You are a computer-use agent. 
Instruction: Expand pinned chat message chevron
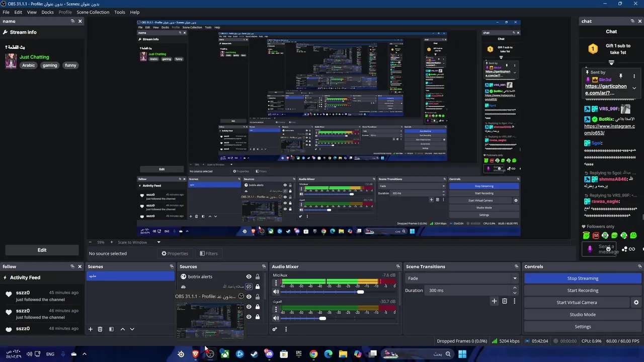(634, 88)
